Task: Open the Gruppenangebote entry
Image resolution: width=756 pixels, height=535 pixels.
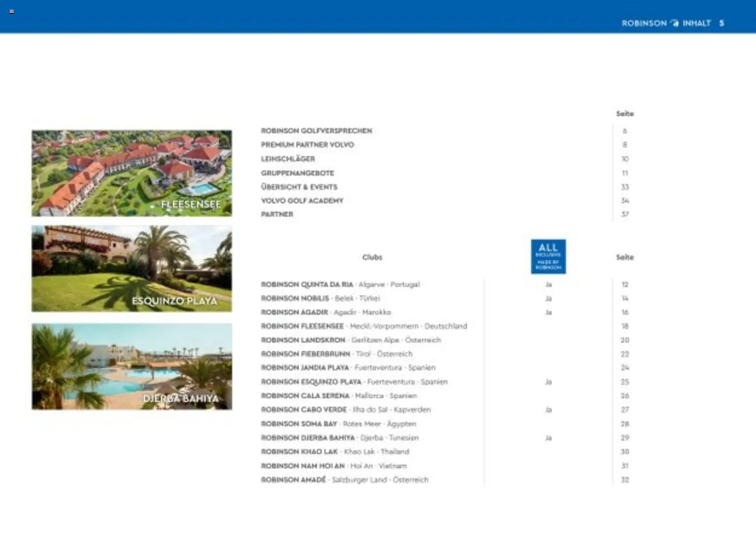Action: pos(298,173)
